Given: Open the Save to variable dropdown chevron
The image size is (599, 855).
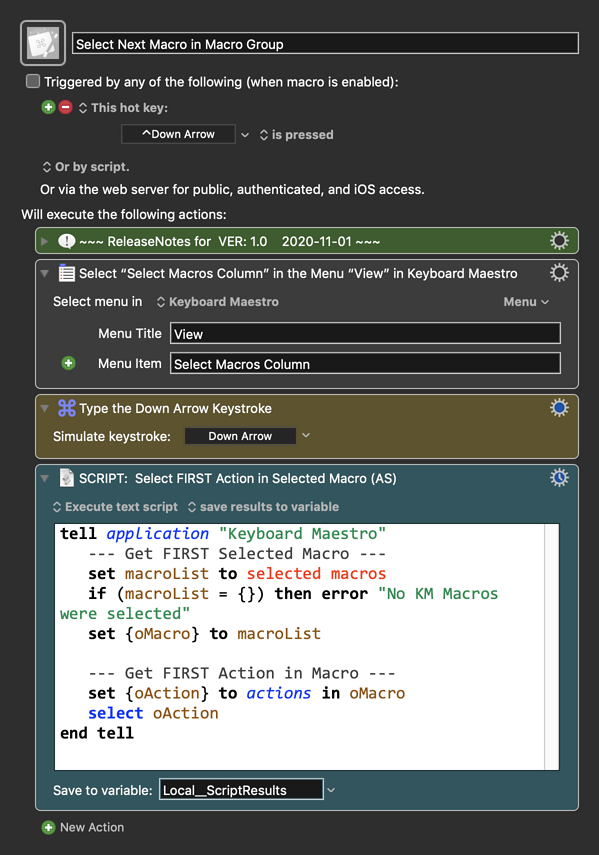Looking at the screenshot, I should pyautogui.click(x=331, y=790).
